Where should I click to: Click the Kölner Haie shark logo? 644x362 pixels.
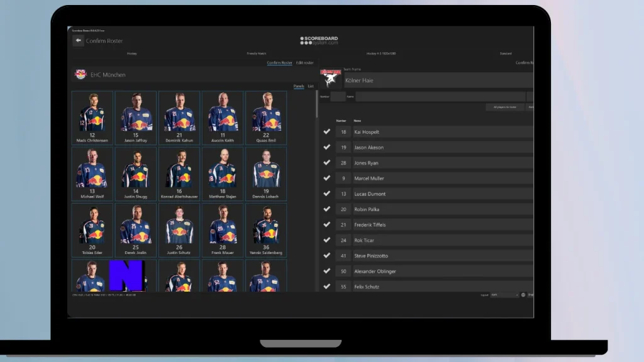click(331, 78)
